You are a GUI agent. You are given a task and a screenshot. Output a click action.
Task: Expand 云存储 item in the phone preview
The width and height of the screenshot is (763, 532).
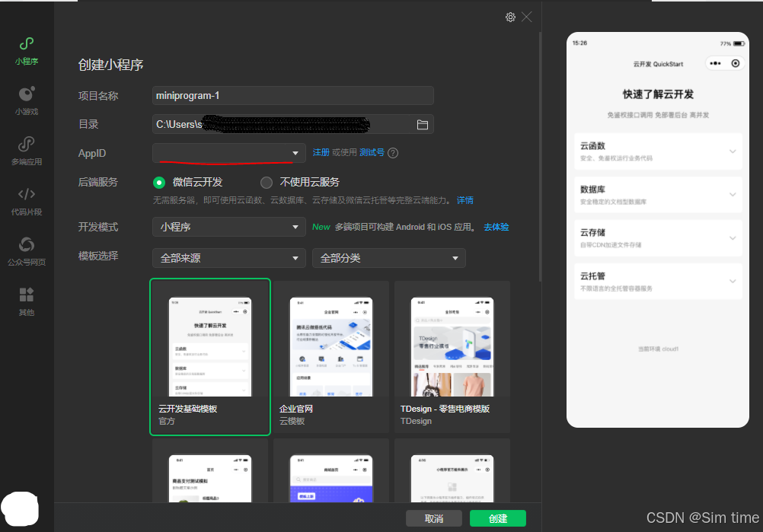point(658,237)
